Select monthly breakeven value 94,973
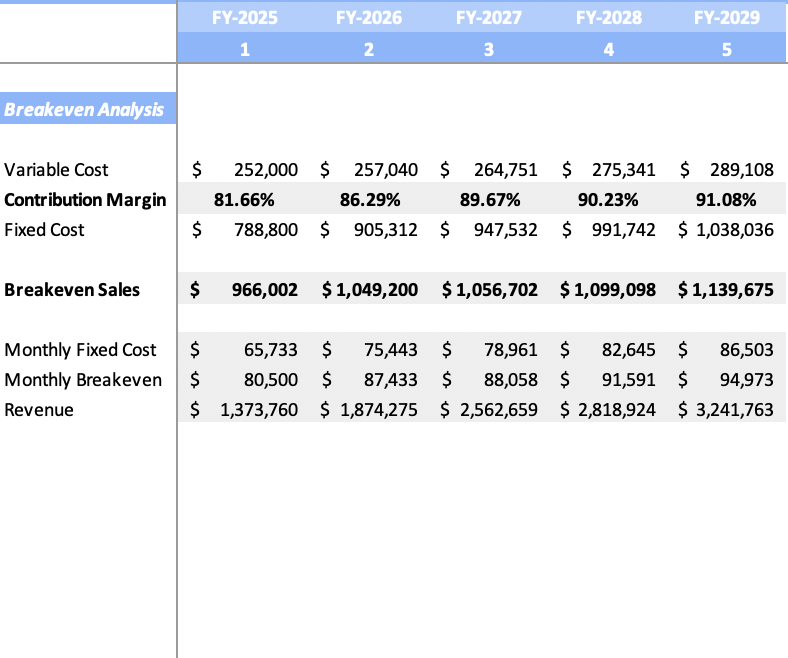Screen dimensions: 788x658 tap(747, 380)
